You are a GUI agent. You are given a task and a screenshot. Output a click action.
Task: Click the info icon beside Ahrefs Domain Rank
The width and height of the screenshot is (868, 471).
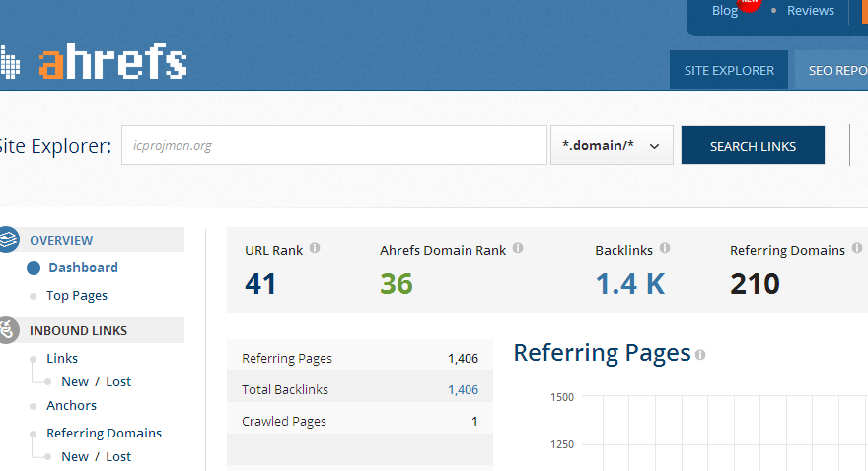pyautogui.click(x=518, y=248)
